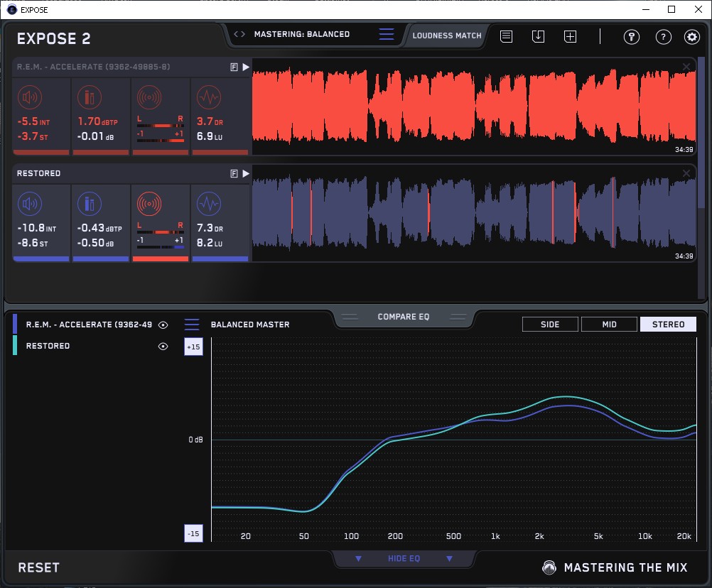This screenshot has width=712, height=588.
Task: Switch EQ view to MID
Action: pos(609,325)
